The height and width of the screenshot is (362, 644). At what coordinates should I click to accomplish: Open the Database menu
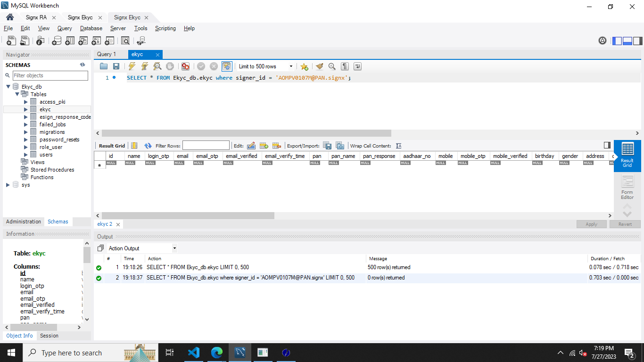91,28
